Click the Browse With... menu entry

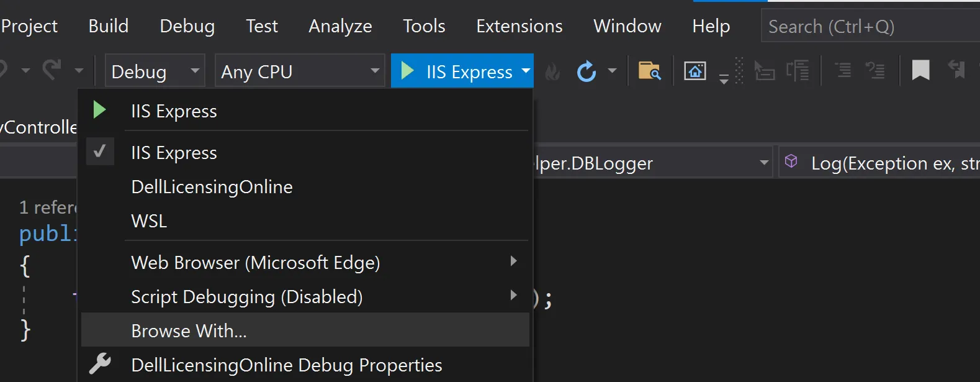click(189, 331)
